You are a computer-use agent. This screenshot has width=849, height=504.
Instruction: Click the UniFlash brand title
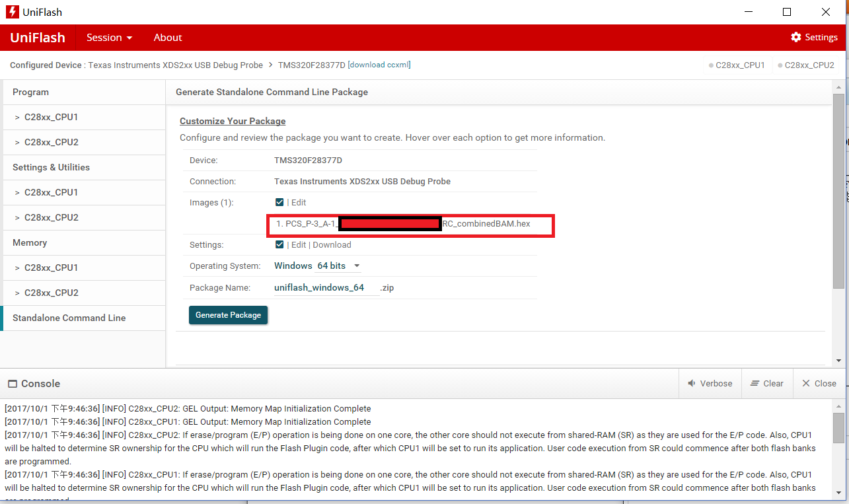38,38
